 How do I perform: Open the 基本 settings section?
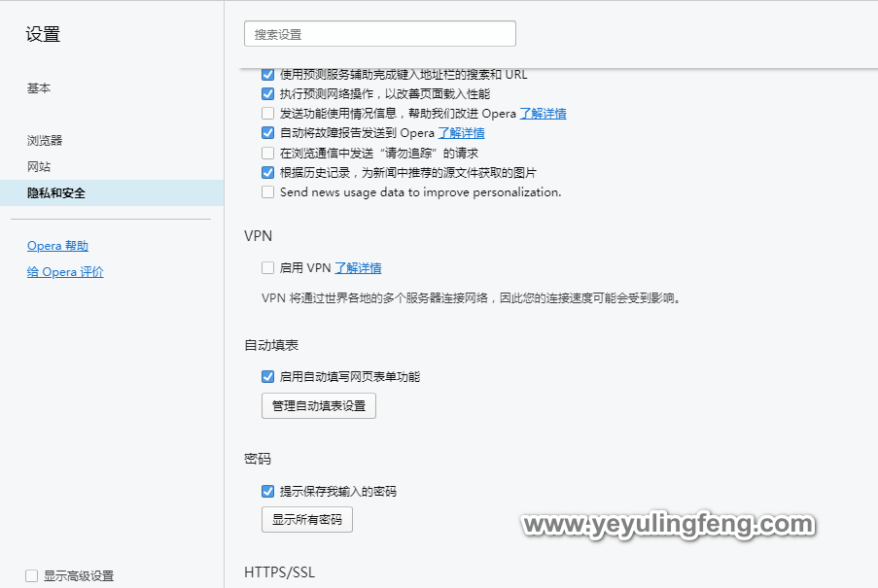tap(39, 88)
